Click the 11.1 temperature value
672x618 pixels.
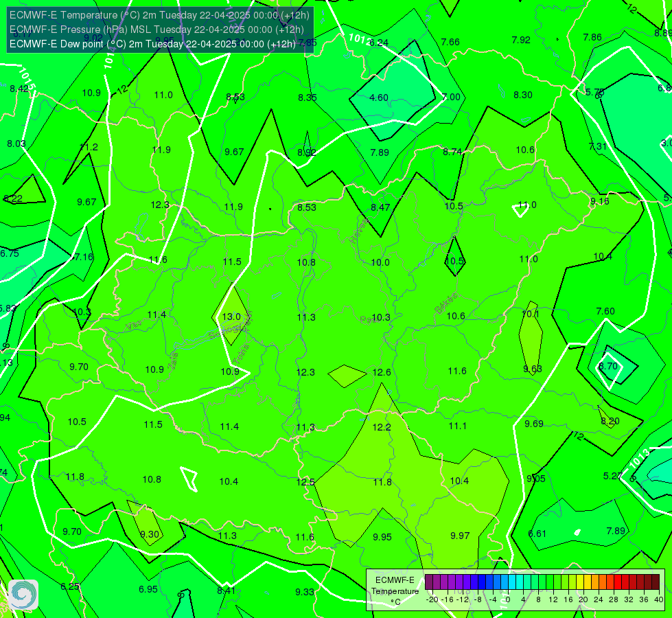click(457, 426)
